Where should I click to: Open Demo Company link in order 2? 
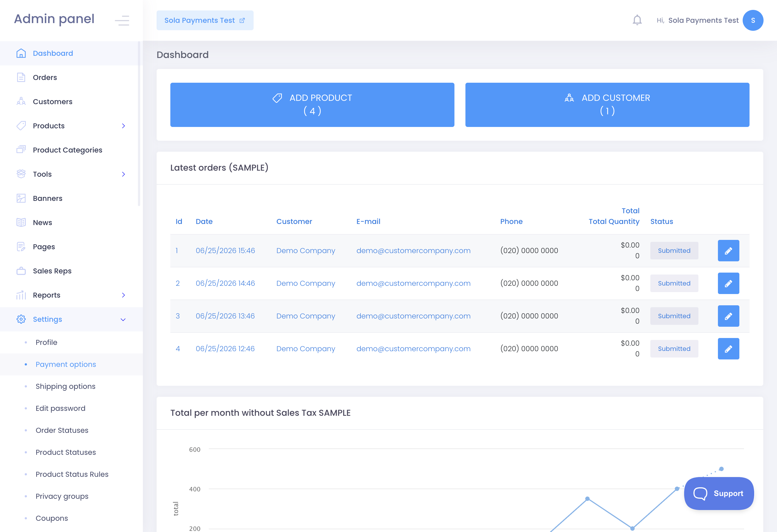coord(306,283)
